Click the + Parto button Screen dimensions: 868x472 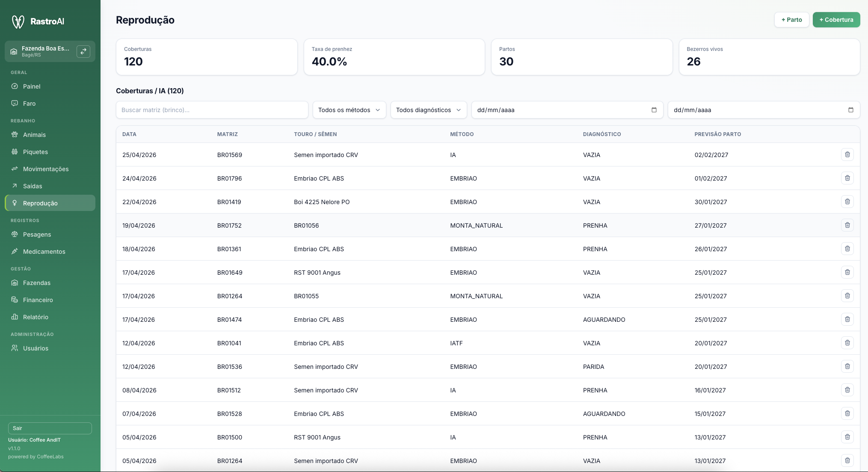791,20
